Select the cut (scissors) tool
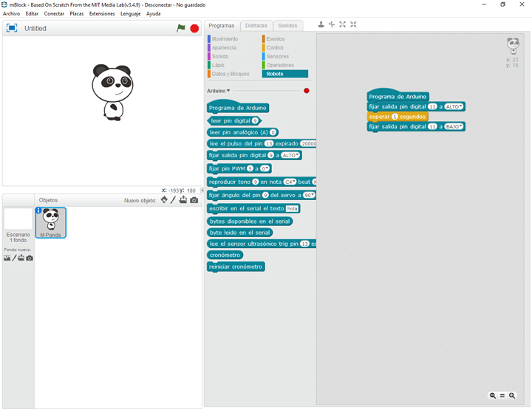 pyautogui.click(x=332, y=24)
